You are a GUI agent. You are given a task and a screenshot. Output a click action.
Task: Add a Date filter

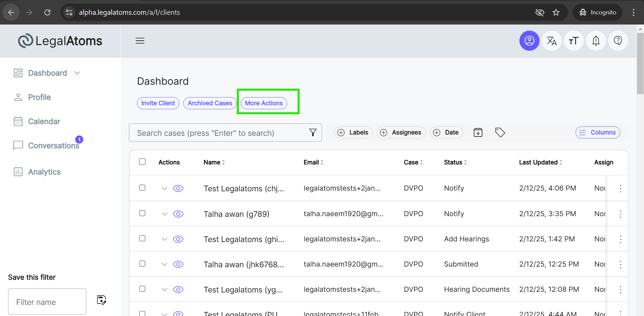pos(446,132)
